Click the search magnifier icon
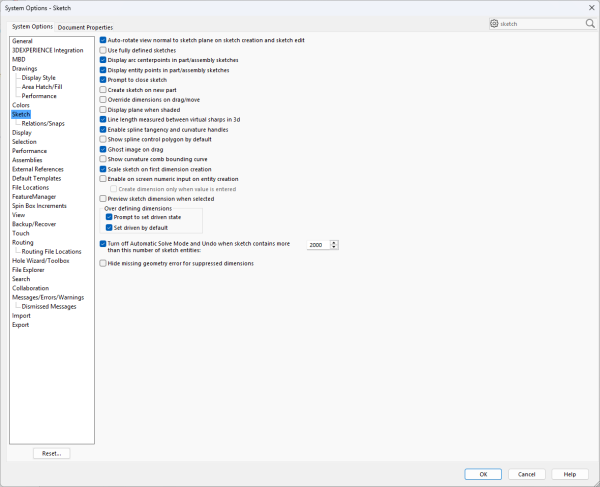Viewport: 600px width, 487px height. (588, 23)
